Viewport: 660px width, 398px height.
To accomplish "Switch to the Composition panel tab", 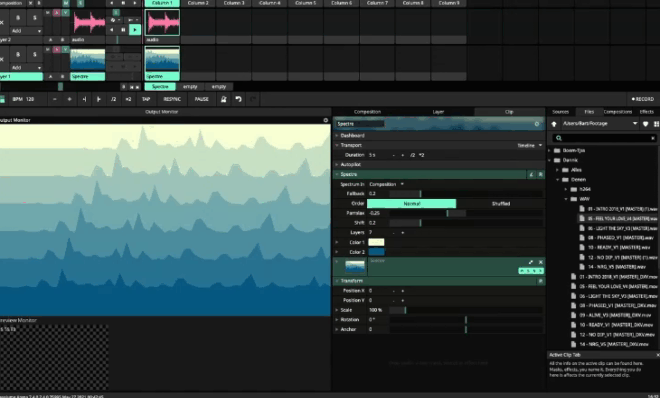I will pos(367,112).
